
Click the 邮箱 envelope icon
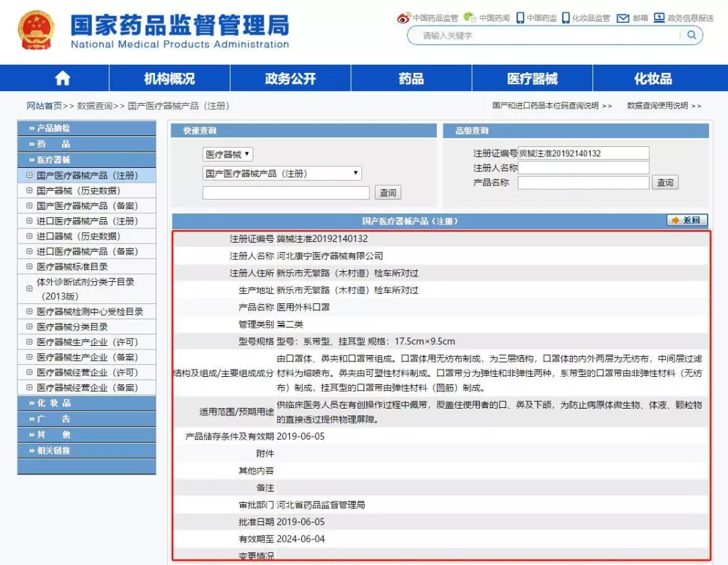click(x=623, y=18)
